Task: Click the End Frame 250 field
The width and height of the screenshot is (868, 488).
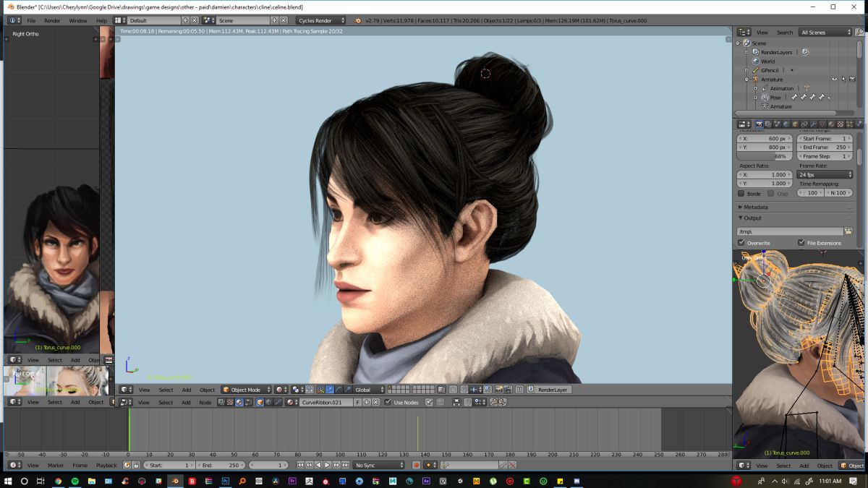Action: 825,147
